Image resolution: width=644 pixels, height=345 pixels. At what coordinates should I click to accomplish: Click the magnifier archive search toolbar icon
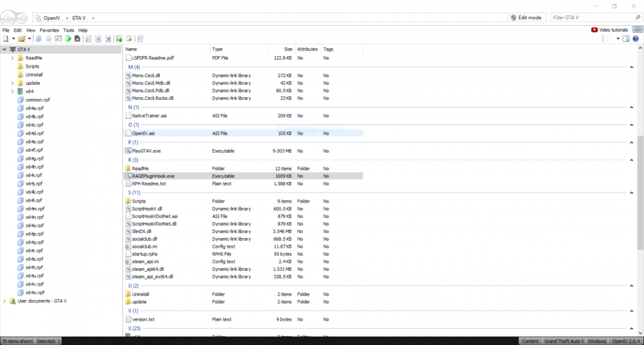[39, 39]
